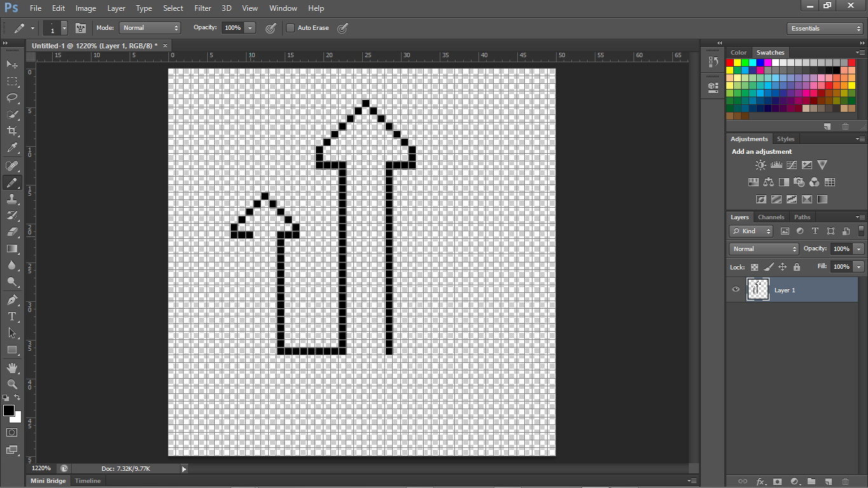
Task: Hide Layer 1 with eye icon
Action: pyautogui.click(x=736, y=290)
